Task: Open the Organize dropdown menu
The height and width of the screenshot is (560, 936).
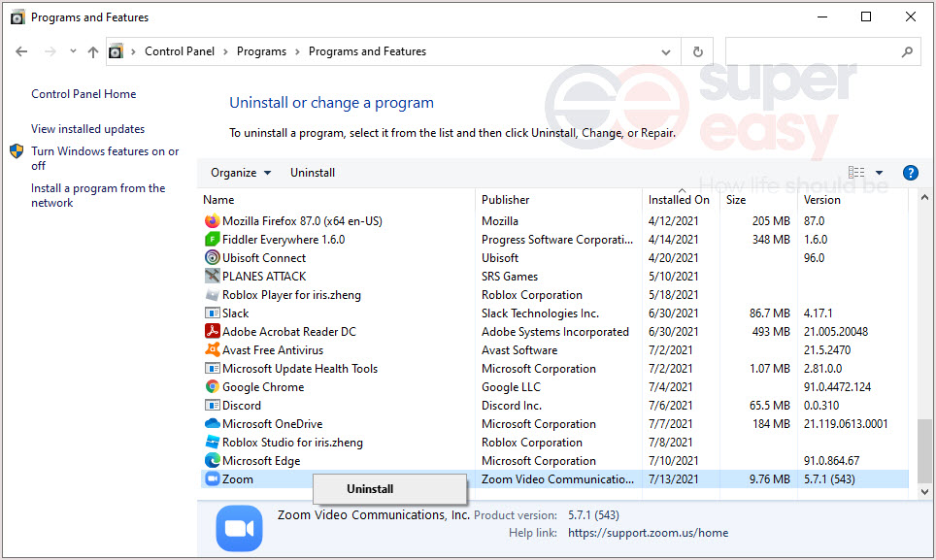Action: [x=241, y=173]
